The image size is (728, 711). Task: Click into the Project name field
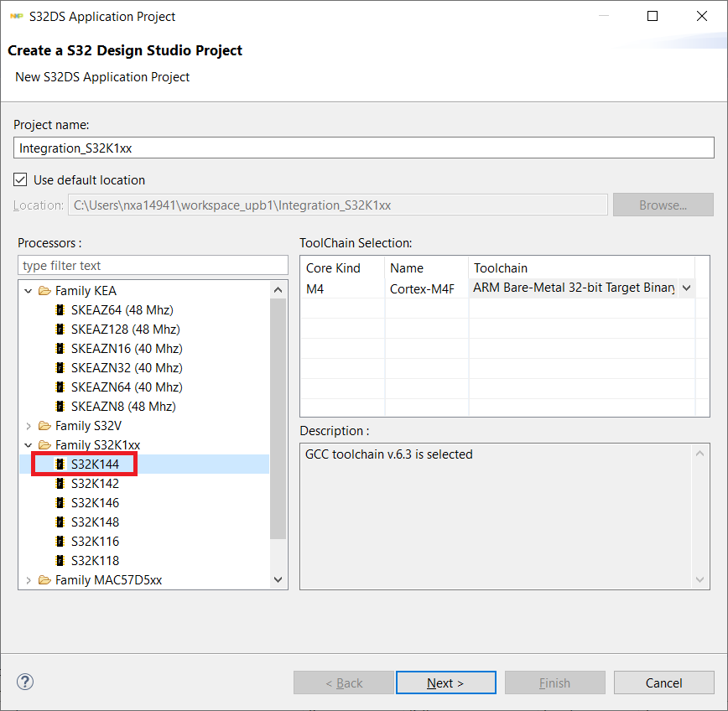tap(363, 148)
